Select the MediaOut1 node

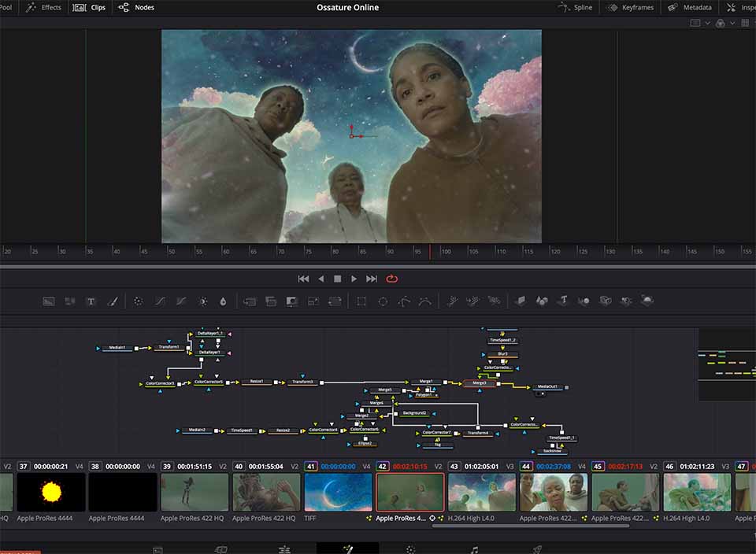[x=548, y=387]
